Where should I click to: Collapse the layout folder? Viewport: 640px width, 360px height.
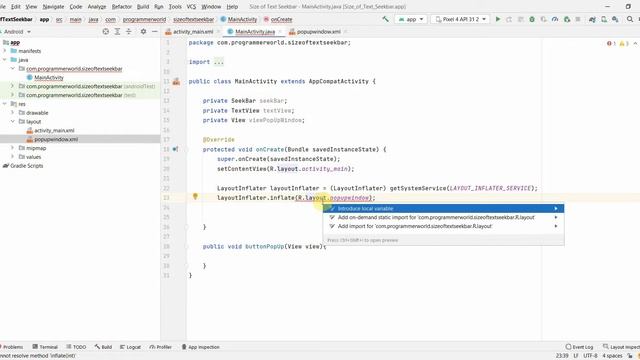pyautogui.click(x=12, y=122)
